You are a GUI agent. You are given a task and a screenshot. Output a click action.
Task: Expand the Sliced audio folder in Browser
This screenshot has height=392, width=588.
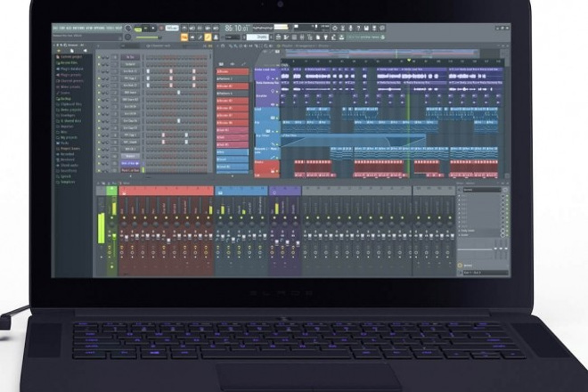tap(67, 165)
